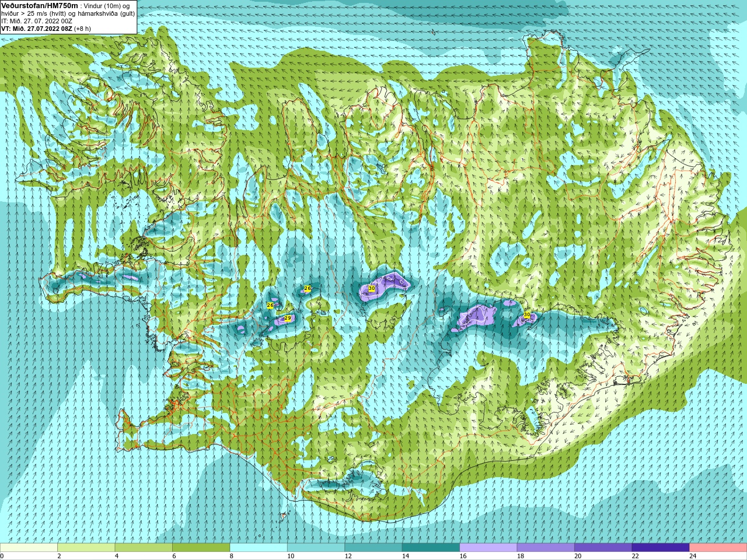Click the legend scale number "20"
Image resolution: width=747 pixels, height=560 pixels.
[578, 556]
